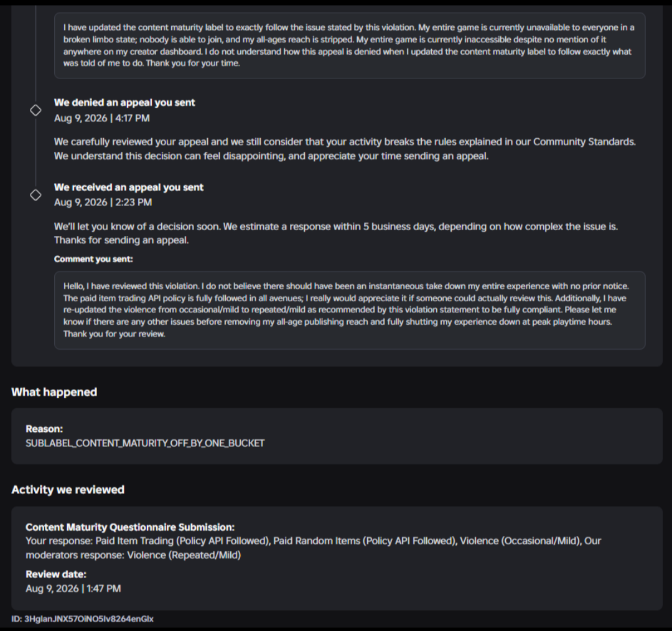Click the 'Review date:' label
This screenshot has width=672, height=631.
(56, 574)
